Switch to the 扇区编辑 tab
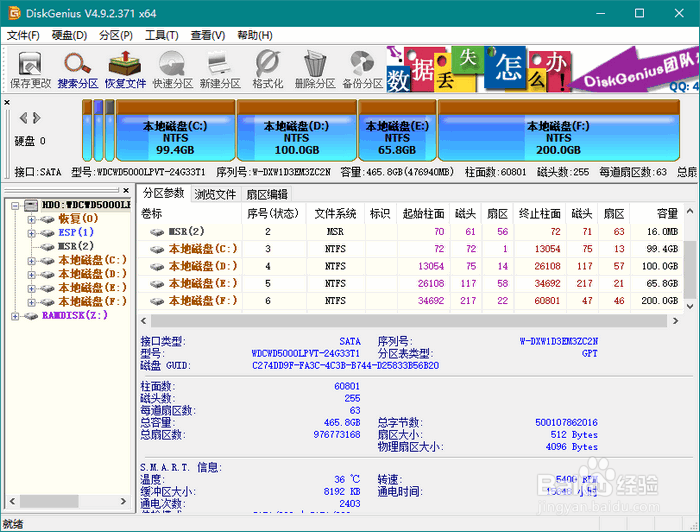This screenshot has width=700, height=532. 267,194
